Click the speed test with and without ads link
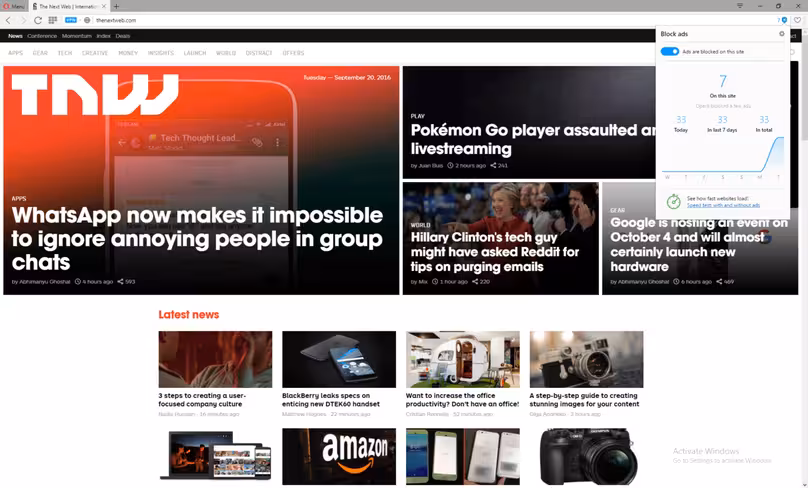Screen dimensions: 808x488 [723, 205]
